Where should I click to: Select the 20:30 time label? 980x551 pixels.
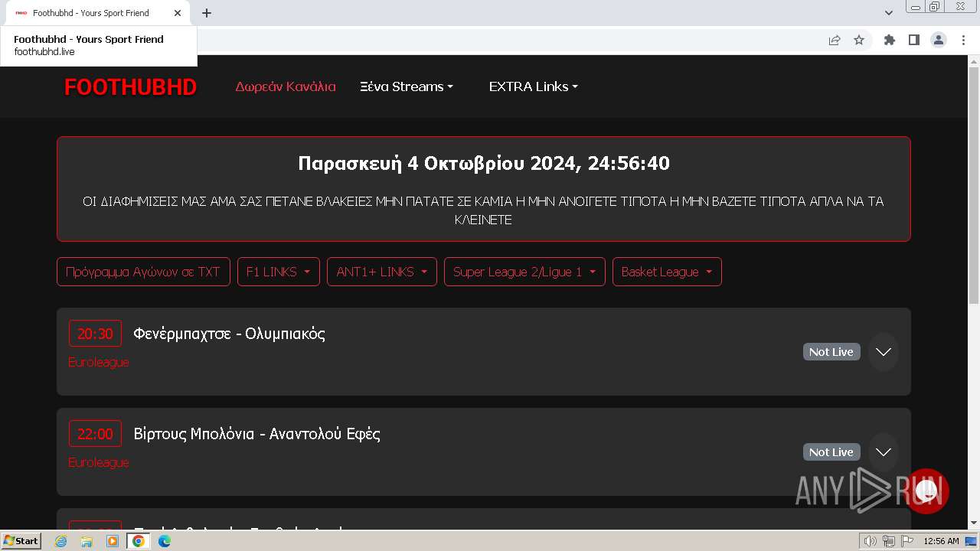pos(95,334)
